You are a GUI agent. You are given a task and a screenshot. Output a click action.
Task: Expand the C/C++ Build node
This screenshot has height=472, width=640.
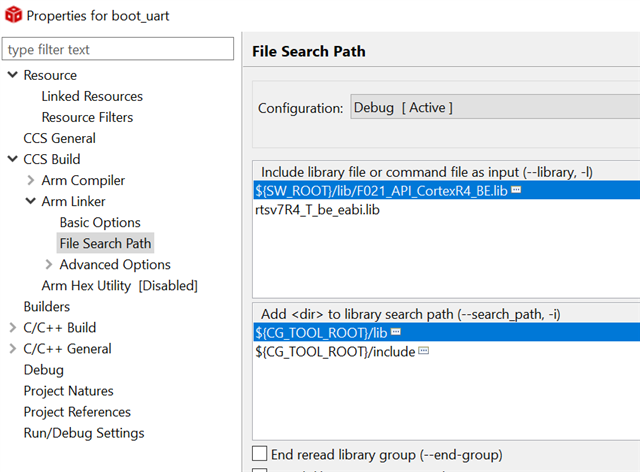point(12,327)
